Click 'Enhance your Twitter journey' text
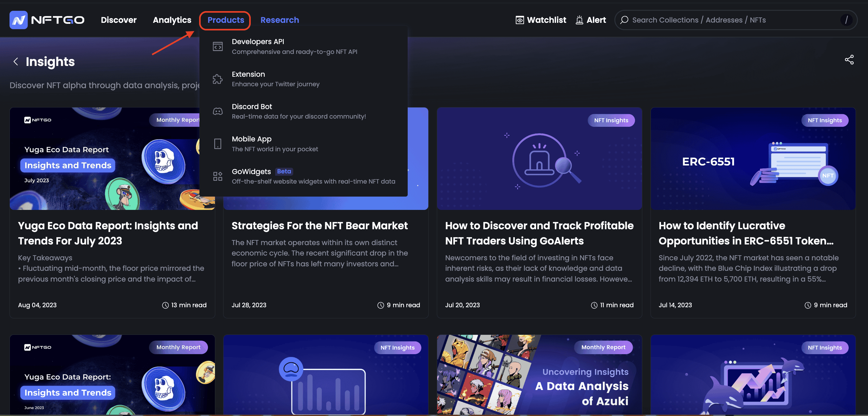 coord(275,84)
